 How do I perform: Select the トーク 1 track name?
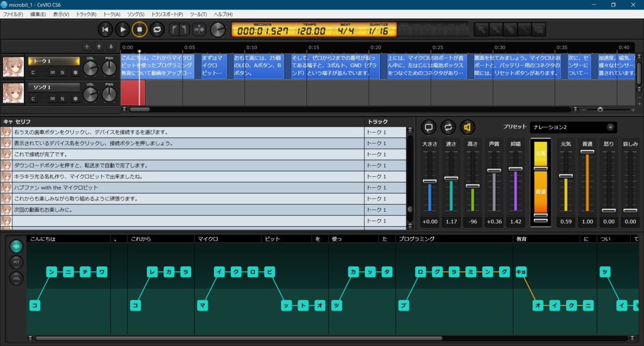(x=54, y=61)
